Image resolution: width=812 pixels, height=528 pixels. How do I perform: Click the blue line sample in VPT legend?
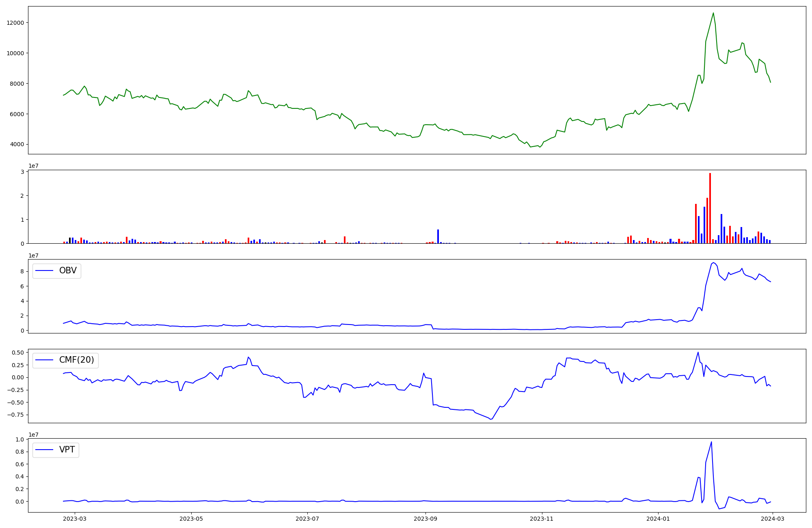click(45, 450)
